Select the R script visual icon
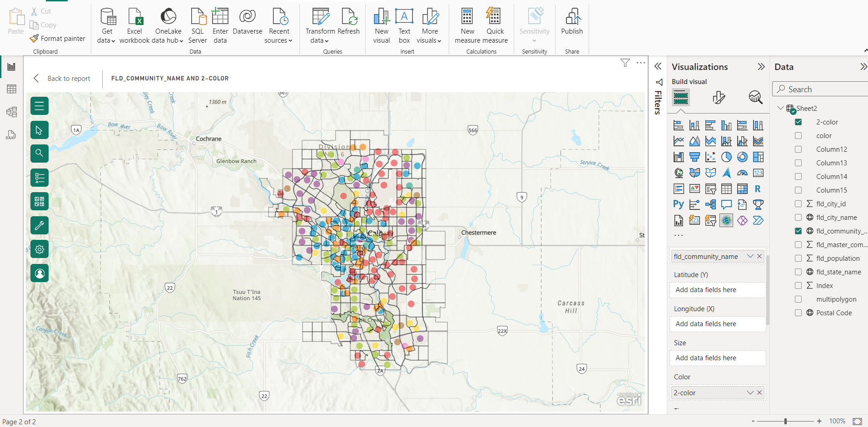 [758, 189]
